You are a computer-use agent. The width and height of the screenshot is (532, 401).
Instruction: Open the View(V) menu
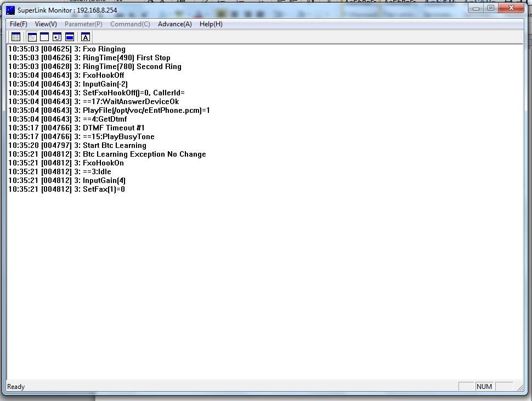click(46, 24)
